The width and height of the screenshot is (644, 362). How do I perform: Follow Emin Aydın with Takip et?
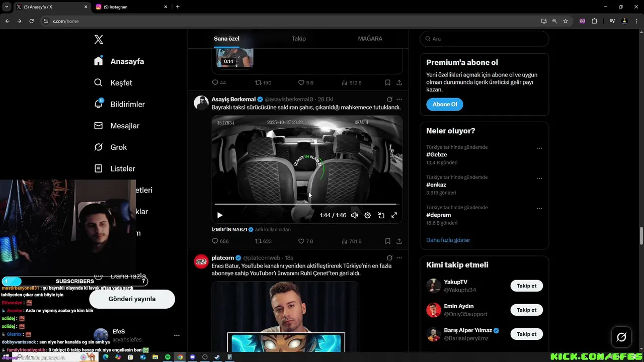point(527,310)
